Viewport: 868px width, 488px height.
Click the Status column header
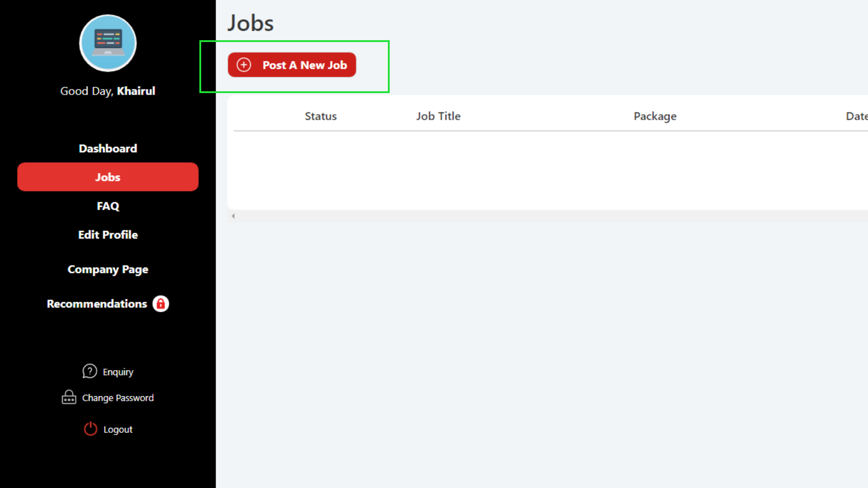tap(321, 116)
